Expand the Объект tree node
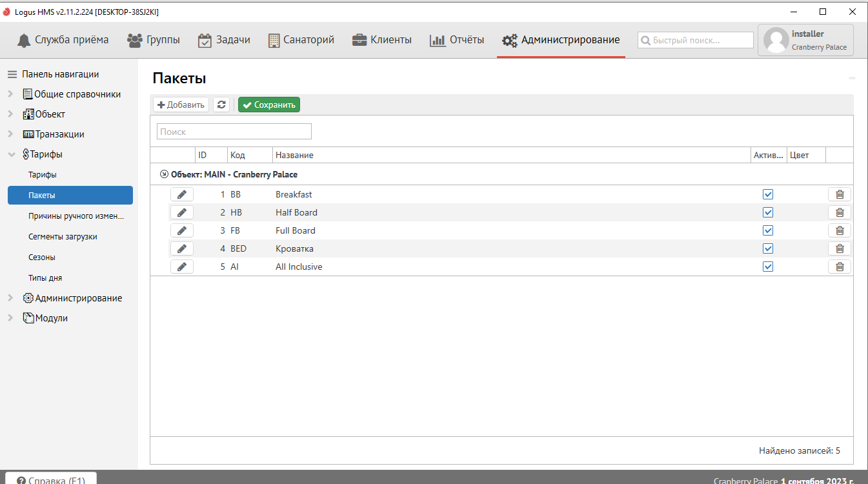This screenshot has width=868, height=484. (10, 114)
